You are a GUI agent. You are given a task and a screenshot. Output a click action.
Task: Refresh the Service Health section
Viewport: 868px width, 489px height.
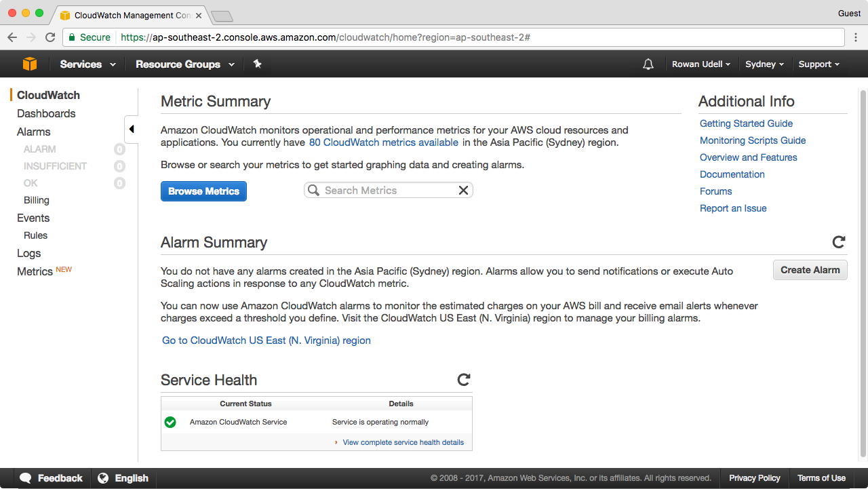click(464, 380)
